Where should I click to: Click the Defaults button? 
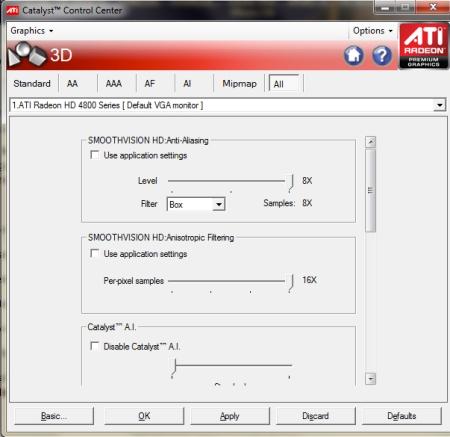pyautogui.click(x=402, y=416)
